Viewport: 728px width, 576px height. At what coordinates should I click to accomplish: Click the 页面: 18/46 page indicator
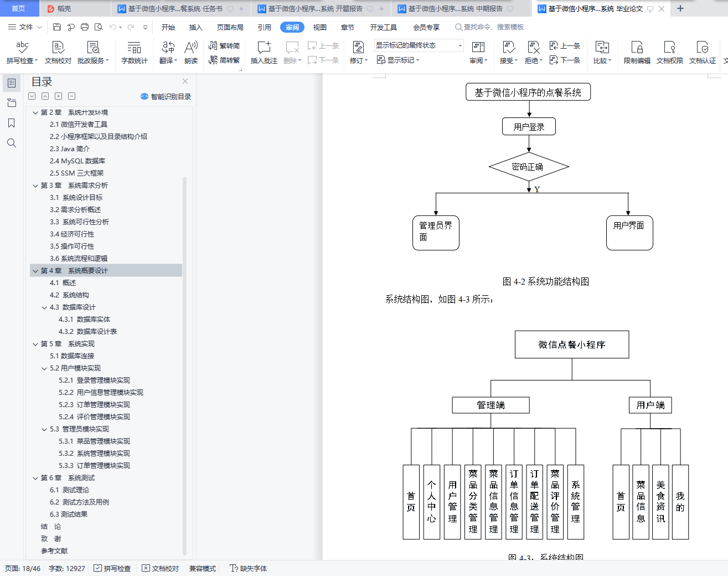(23, 568)
